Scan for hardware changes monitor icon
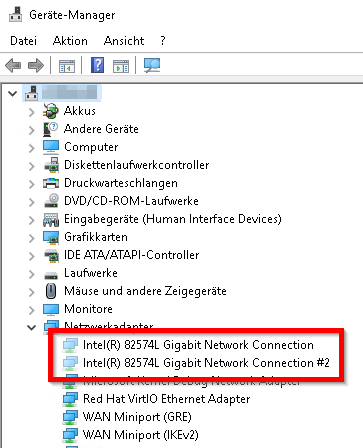 coord(152,65)
